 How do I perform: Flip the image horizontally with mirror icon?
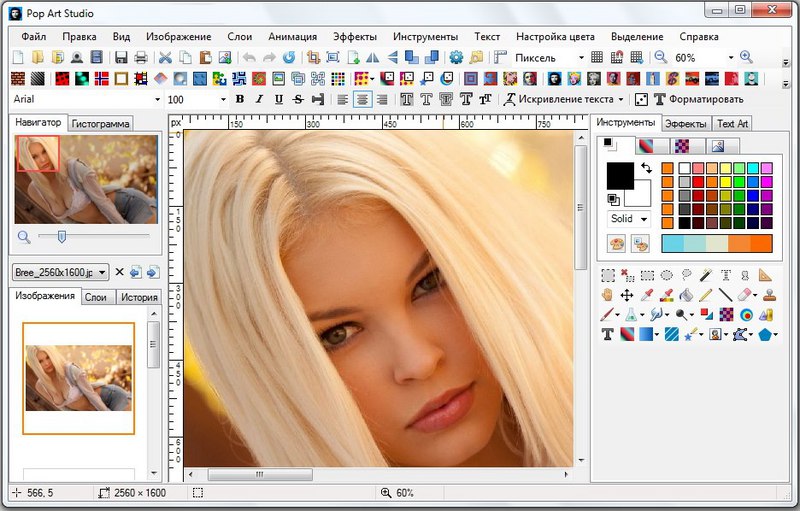click(x=373, y=57)
